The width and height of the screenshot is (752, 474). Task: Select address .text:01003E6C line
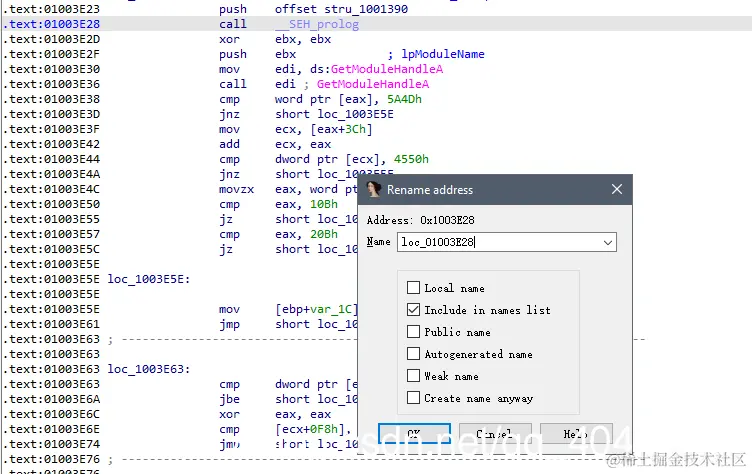51,414
